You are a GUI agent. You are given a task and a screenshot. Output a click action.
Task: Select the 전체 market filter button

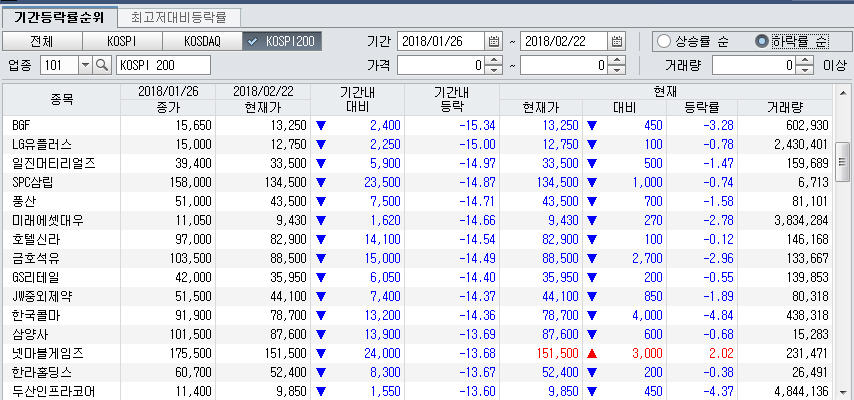42,41
